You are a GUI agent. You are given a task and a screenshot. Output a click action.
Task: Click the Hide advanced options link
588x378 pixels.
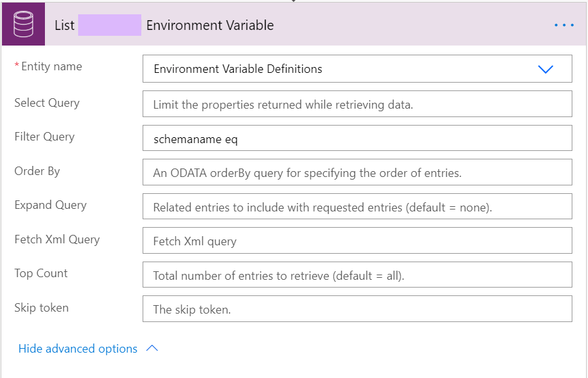click(78, 349)
